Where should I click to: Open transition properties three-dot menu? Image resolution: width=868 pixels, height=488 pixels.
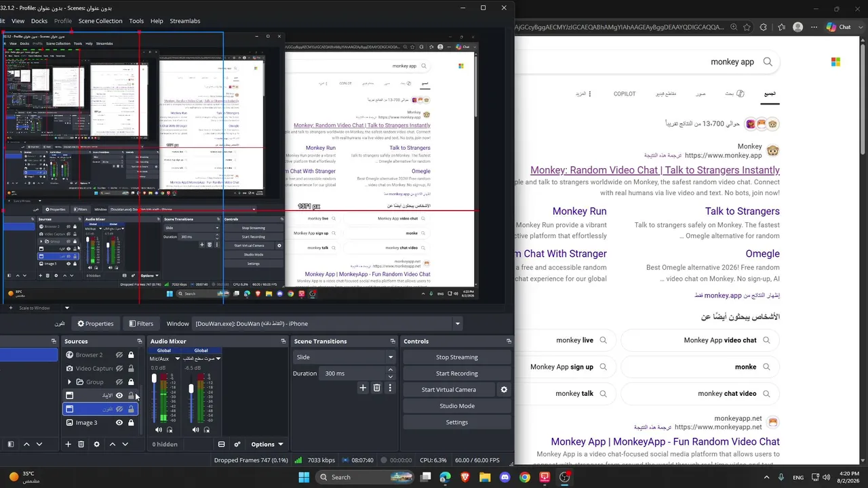390,388
